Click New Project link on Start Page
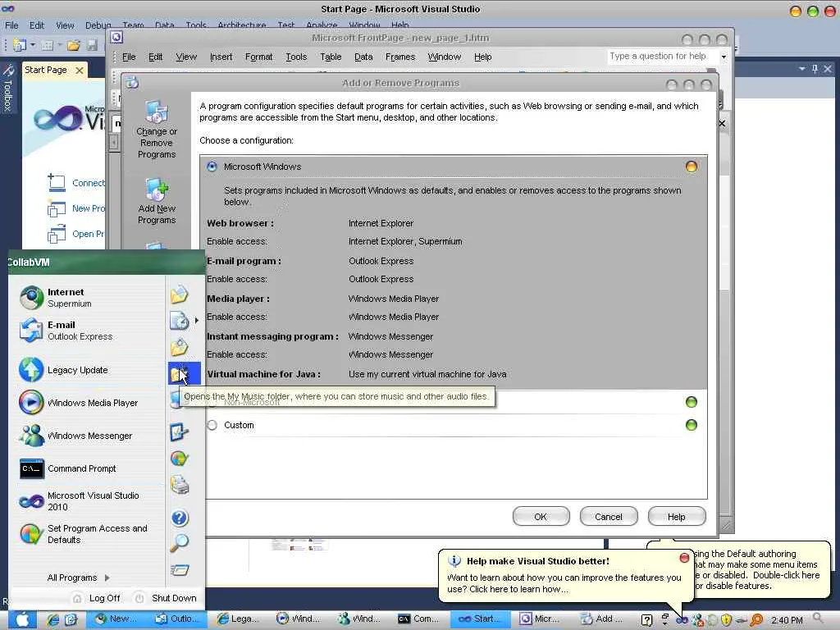Image resolution: width=840 pixels, height=630 pixels. pos(89,208)
